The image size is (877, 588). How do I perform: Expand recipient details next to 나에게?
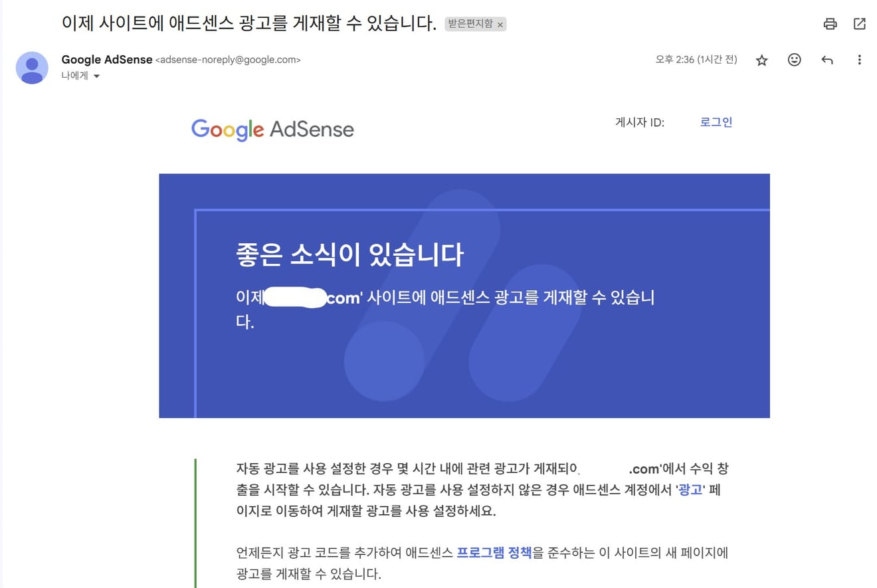(x=96, y=76)
